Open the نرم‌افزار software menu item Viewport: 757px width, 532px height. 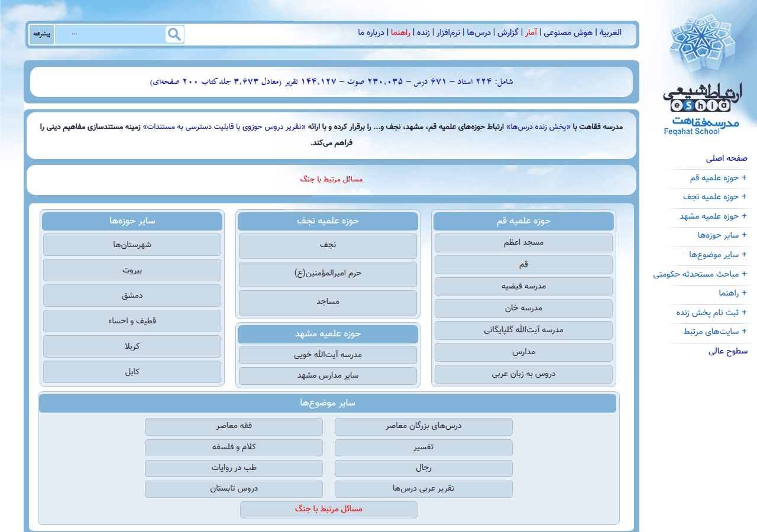tap(448, 33)
